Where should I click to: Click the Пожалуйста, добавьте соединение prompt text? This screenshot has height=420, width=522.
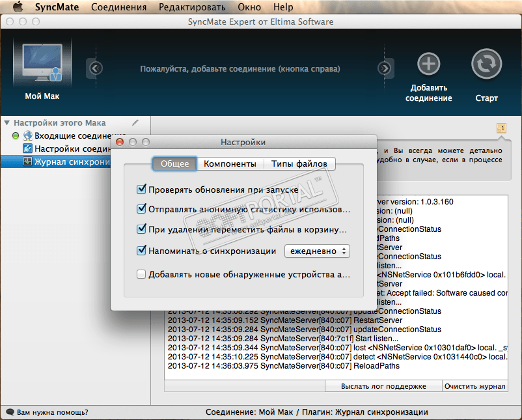pos(240,69)
